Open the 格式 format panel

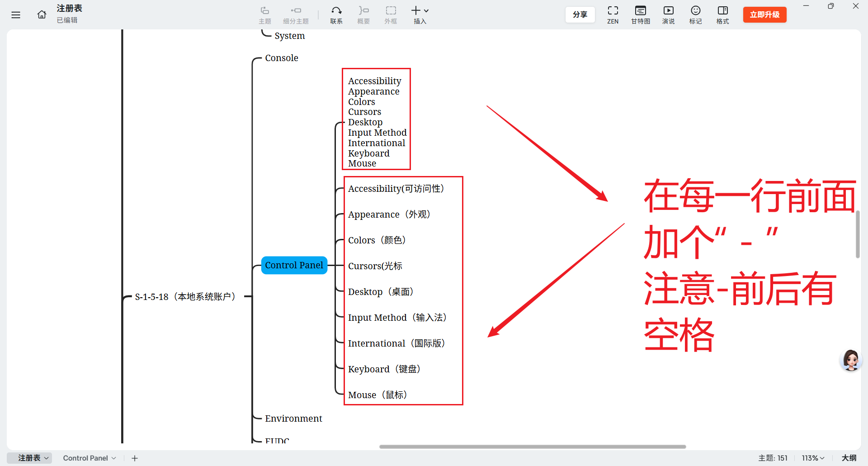click(722, 14)
